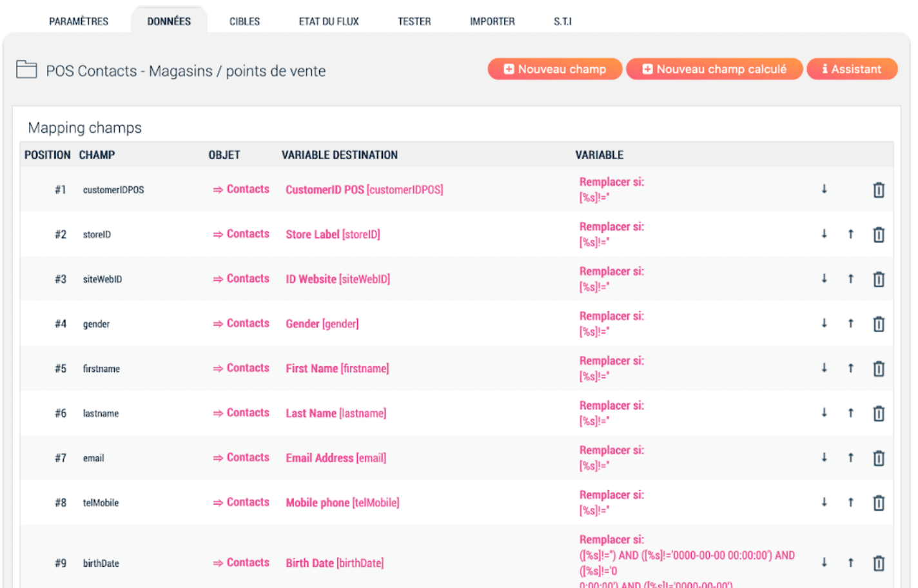The height and width of the screenshot is (588, 918).
Task: Move customerIDPOS row down
Action: (824, 189)
